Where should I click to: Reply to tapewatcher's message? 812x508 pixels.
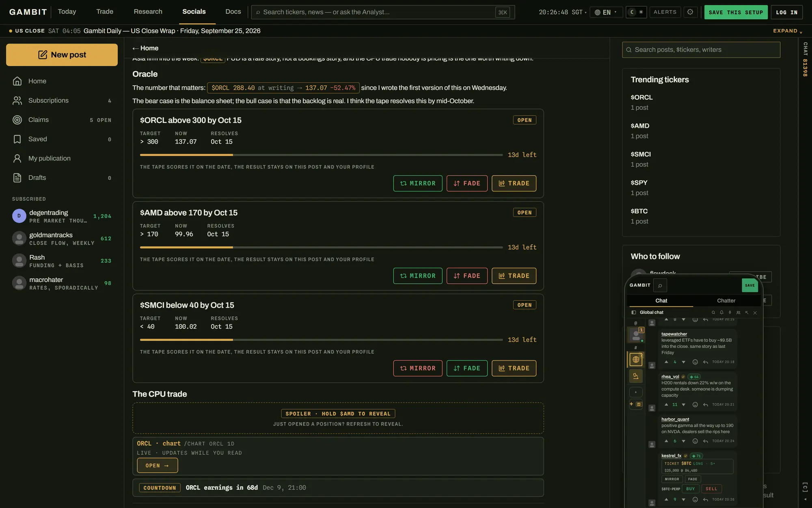(706, 362)
